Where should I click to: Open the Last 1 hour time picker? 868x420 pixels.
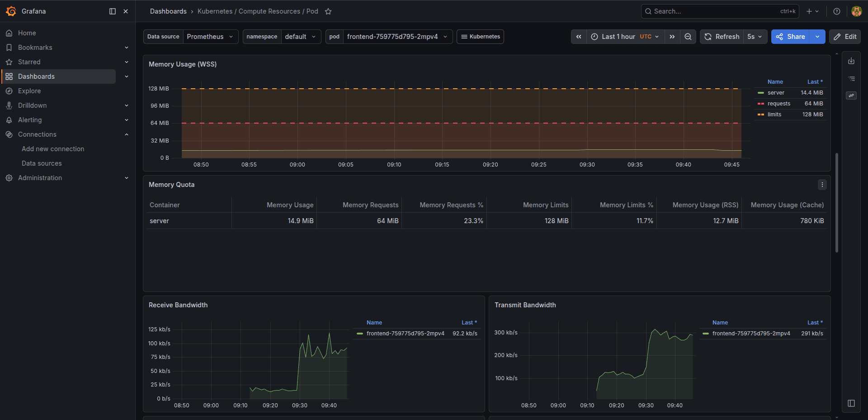625,37
